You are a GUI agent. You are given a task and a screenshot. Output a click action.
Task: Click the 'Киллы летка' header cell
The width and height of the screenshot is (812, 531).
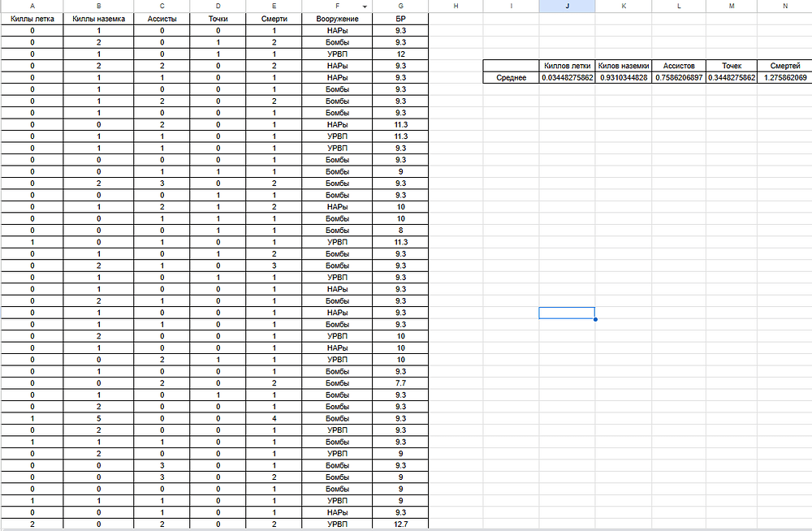(32, 18)
